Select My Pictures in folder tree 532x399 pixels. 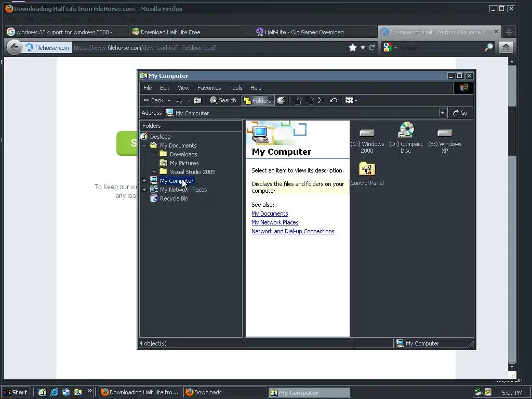[184, 163]
